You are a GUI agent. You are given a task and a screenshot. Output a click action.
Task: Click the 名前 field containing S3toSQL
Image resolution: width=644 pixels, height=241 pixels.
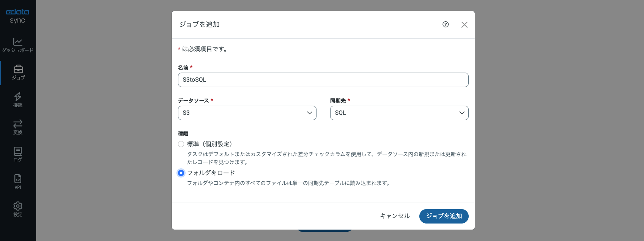click(323, 80)
